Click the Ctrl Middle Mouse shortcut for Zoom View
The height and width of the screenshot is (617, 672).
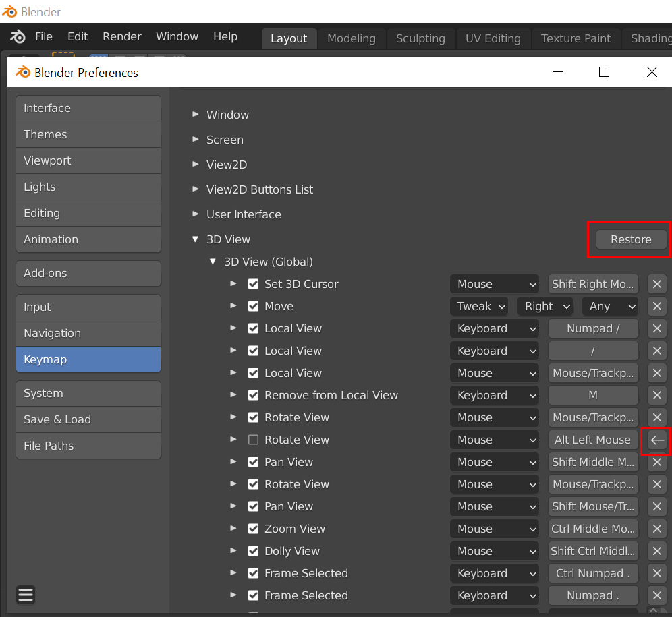pyautogui.click(x=593, y=529)
